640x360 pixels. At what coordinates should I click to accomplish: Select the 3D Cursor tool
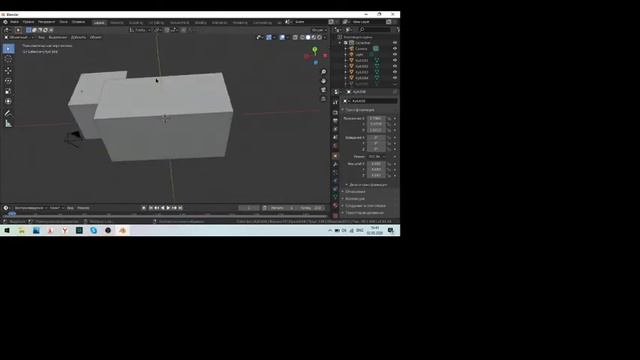pos(9,60)
